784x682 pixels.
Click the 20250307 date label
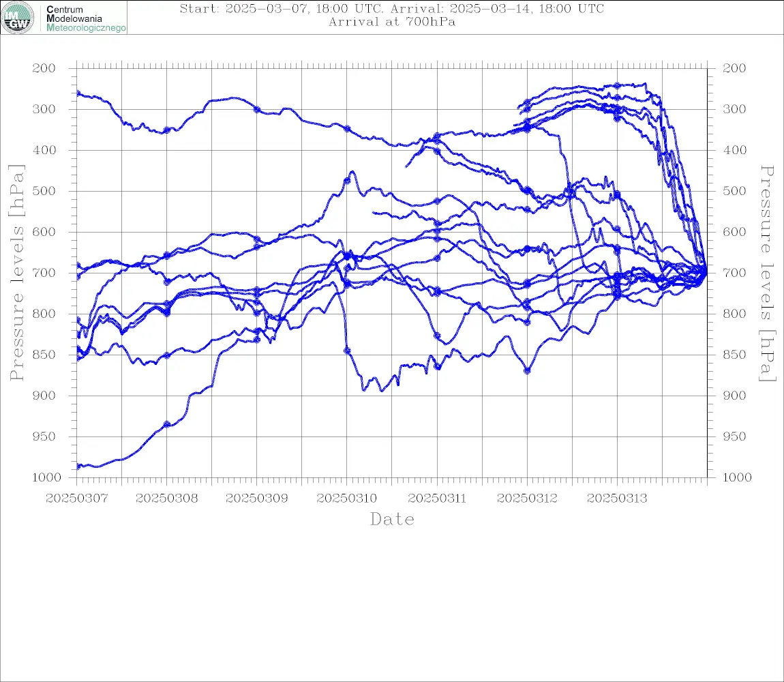[76, 499]
